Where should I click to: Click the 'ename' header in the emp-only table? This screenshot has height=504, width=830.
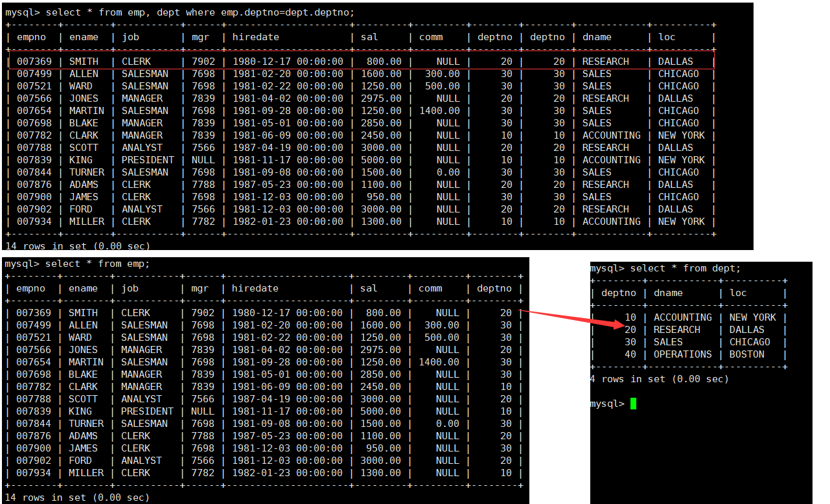(83, 288)
